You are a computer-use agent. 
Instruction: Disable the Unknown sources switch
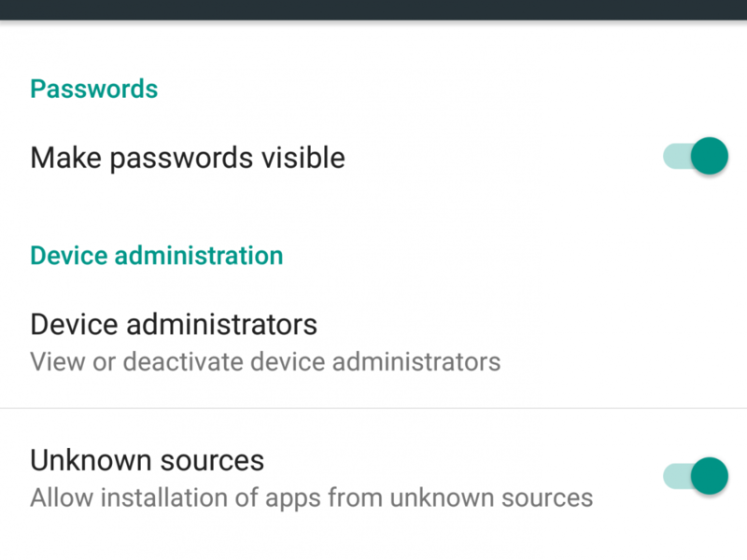point(696,476)
